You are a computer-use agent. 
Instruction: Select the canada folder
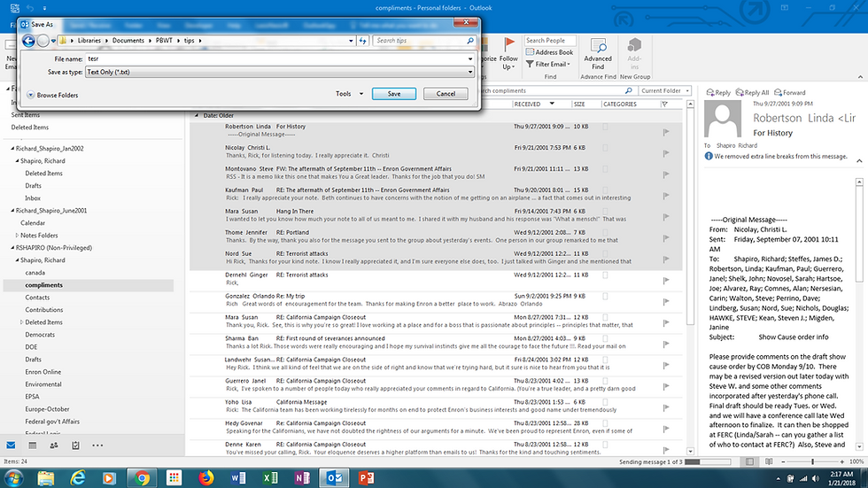coord(35,273)
